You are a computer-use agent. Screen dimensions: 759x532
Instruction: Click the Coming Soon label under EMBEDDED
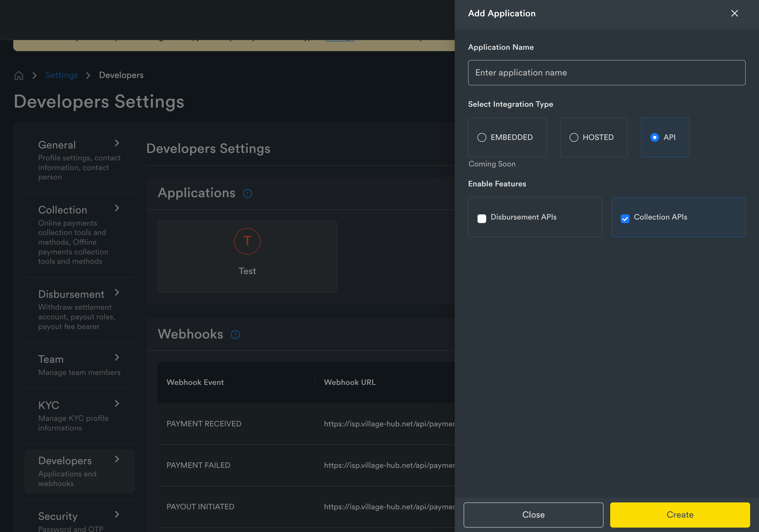pos(492,164)
